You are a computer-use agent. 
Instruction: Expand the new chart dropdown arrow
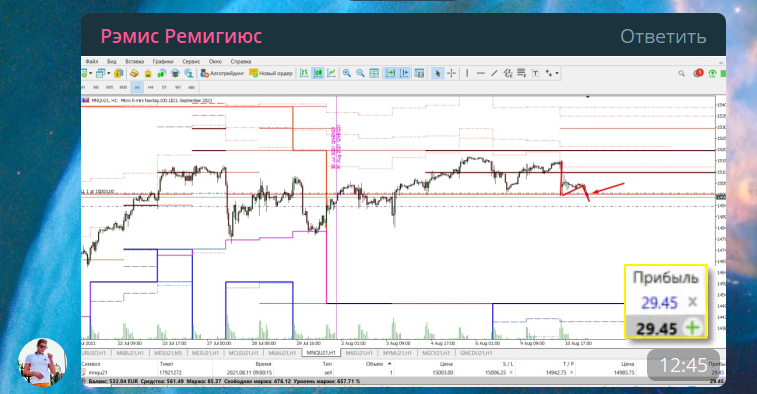[x=90, y=73]
